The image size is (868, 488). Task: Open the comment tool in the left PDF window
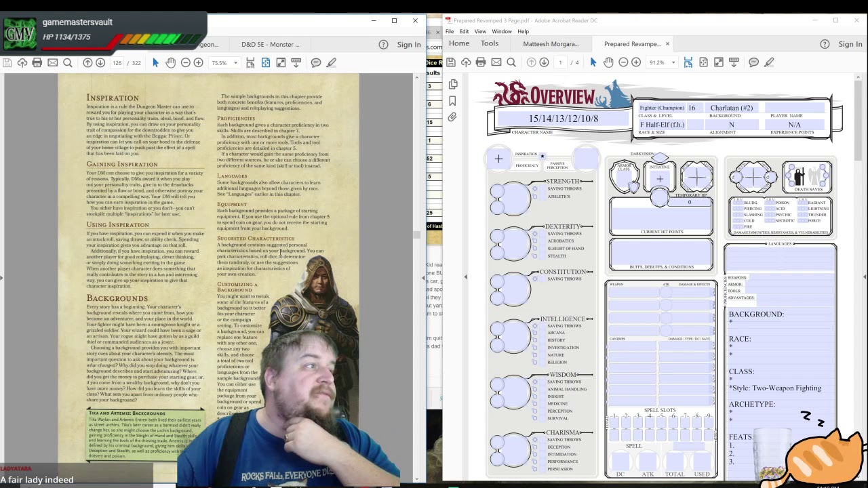316,62
